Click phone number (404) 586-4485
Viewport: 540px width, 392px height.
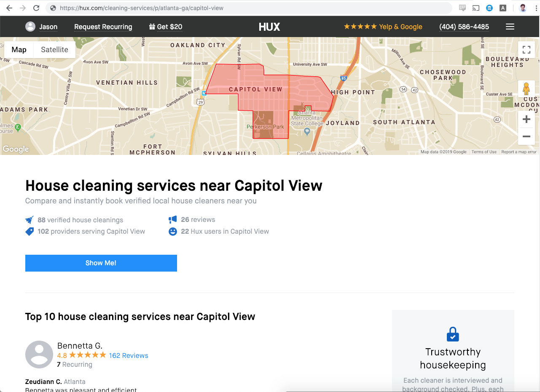tap(464, 27)
